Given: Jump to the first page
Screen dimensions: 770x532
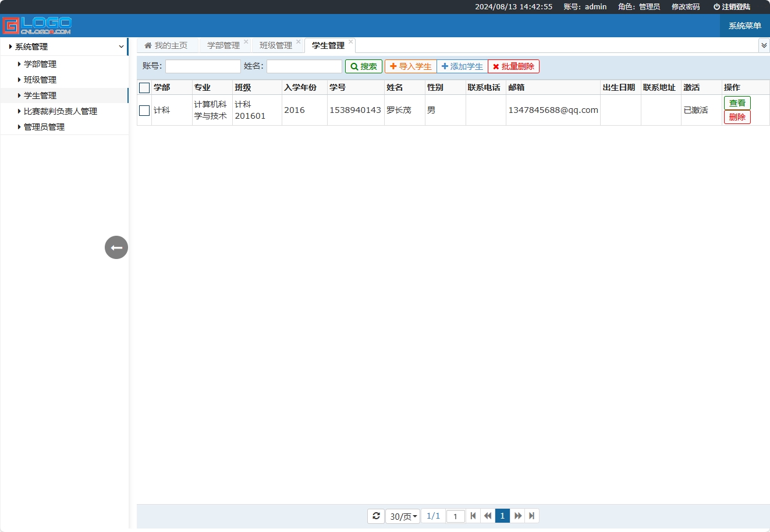Looking at the screenshot, I should [473, 516].
